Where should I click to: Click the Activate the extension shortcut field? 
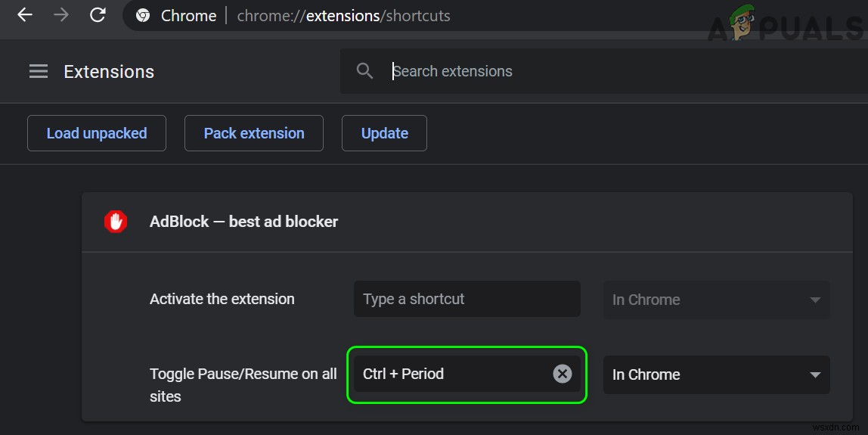pyautogui.click(x=467, y=300)
